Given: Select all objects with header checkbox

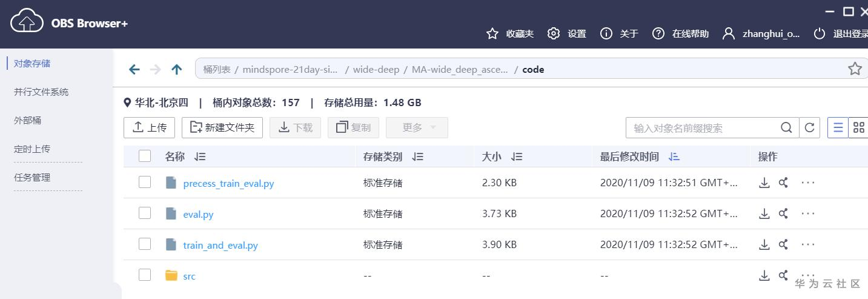Looking at the screenshot, I should (x=145, y=156).
